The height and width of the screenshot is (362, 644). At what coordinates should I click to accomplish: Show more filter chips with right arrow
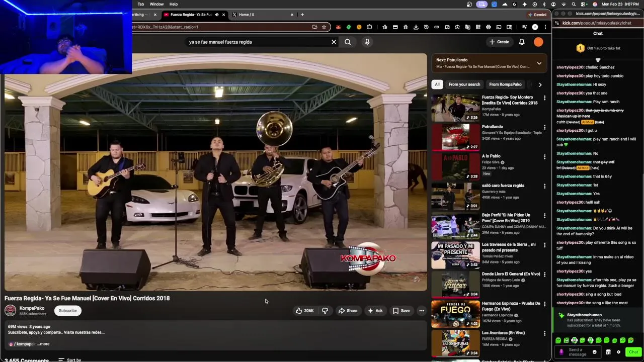540,84
